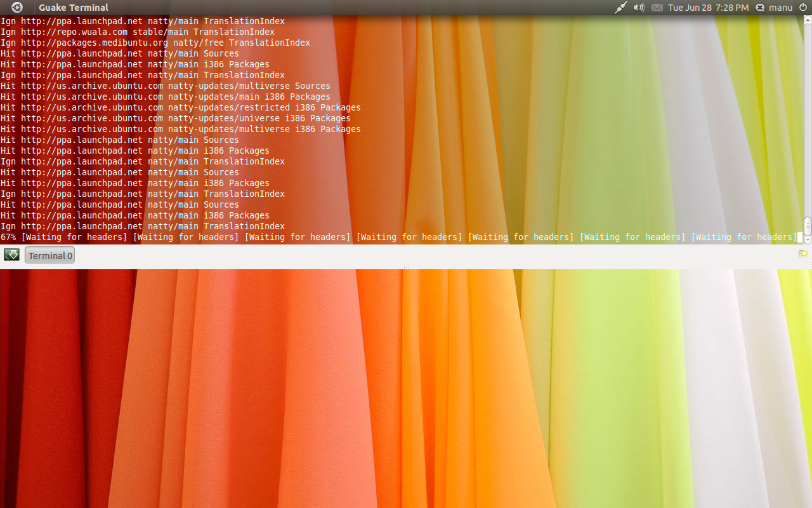Open the network indicator icon

coord(621,7)
